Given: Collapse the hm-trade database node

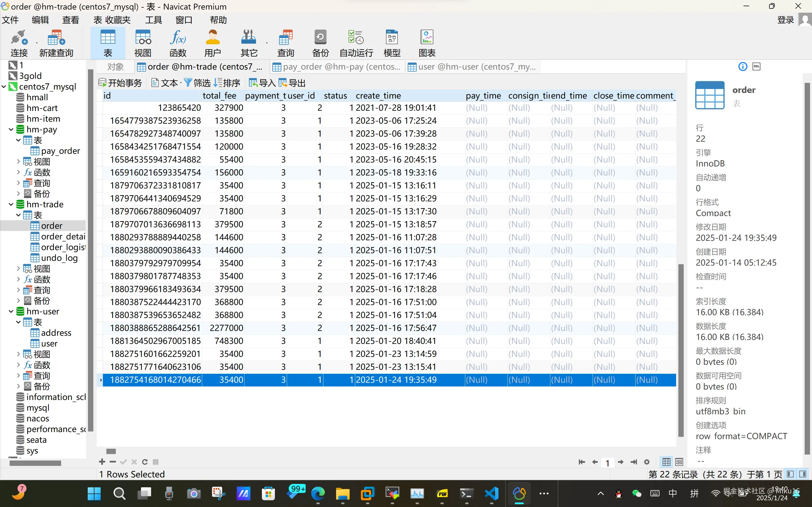Looking at the screenshot, I should (x=11, y=204).
